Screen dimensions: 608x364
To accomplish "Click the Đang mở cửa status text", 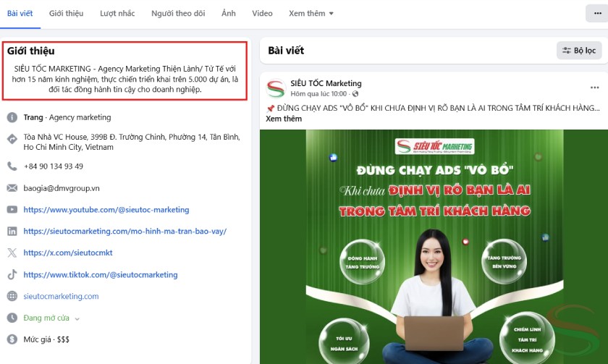I will (46, 318).
